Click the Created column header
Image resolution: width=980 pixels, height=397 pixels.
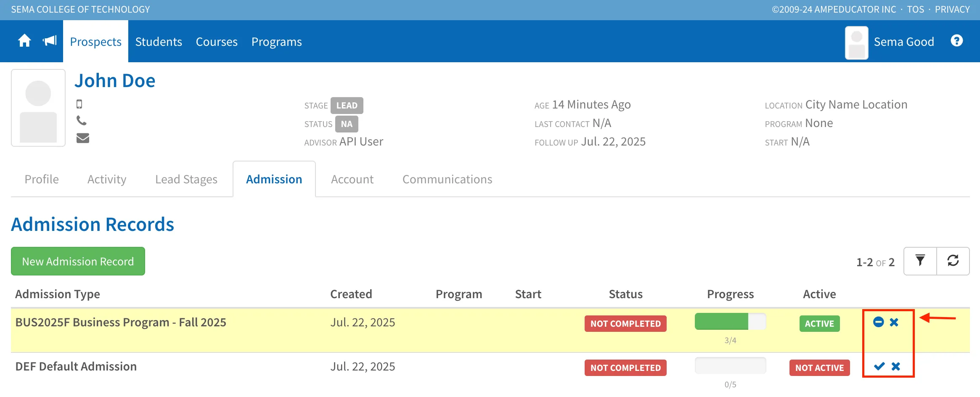tap(351, 294)
